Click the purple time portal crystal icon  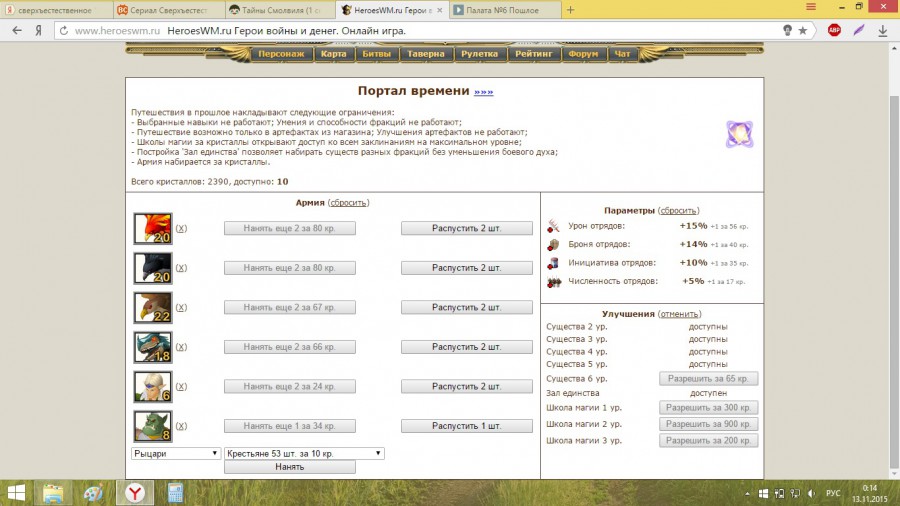(x=739, y=134)
